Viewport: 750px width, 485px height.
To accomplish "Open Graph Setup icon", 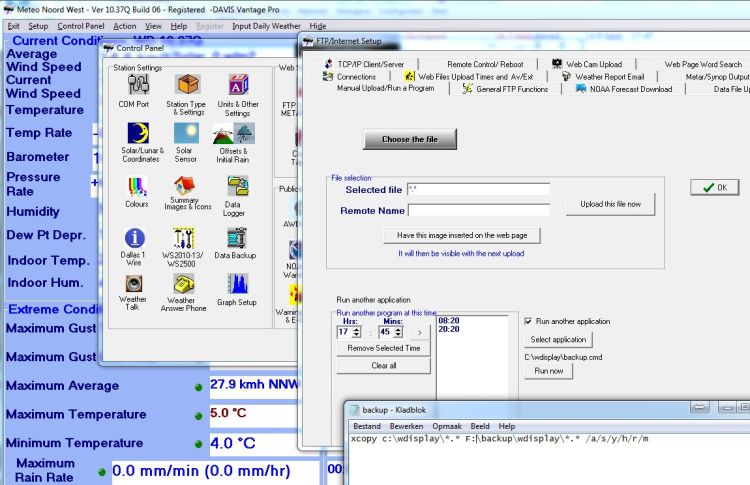I will pyautogui.click(x=238, y=284).
